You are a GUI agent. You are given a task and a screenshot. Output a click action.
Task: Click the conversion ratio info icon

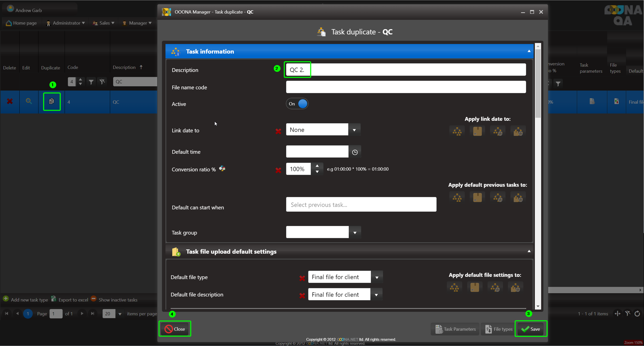click(x=222, y=169)
